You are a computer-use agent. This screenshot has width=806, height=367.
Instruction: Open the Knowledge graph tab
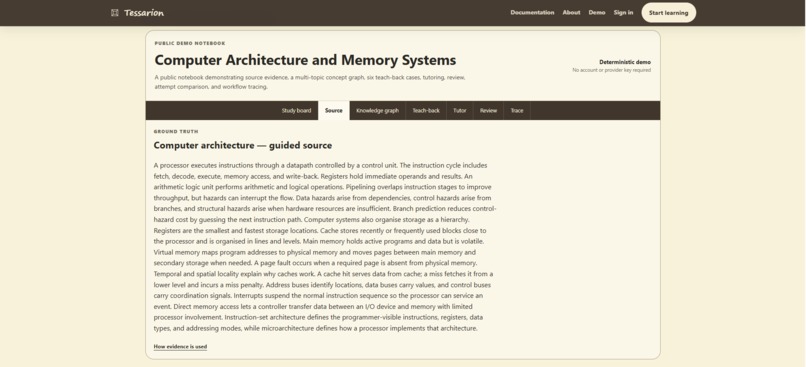tap(377, 111)
